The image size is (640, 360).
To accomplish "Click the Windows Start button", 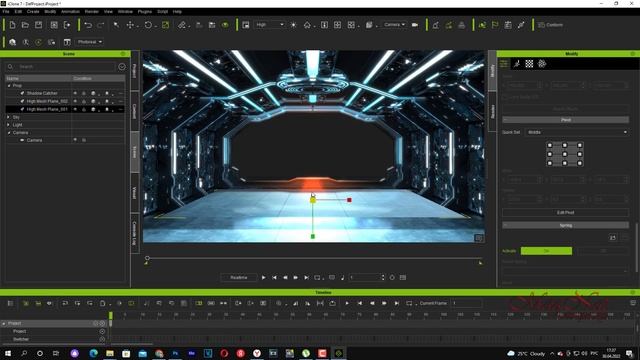I will click(8, 353).
